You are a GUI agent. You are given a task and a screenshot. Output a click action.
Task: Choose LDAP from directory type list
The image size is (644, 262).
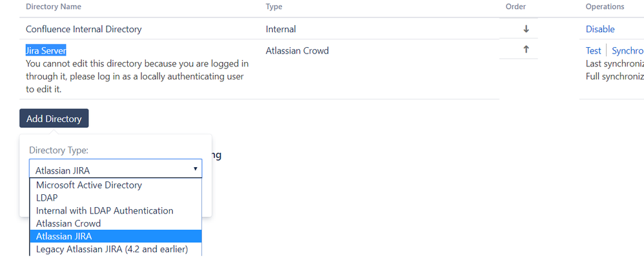pos(116,197)
